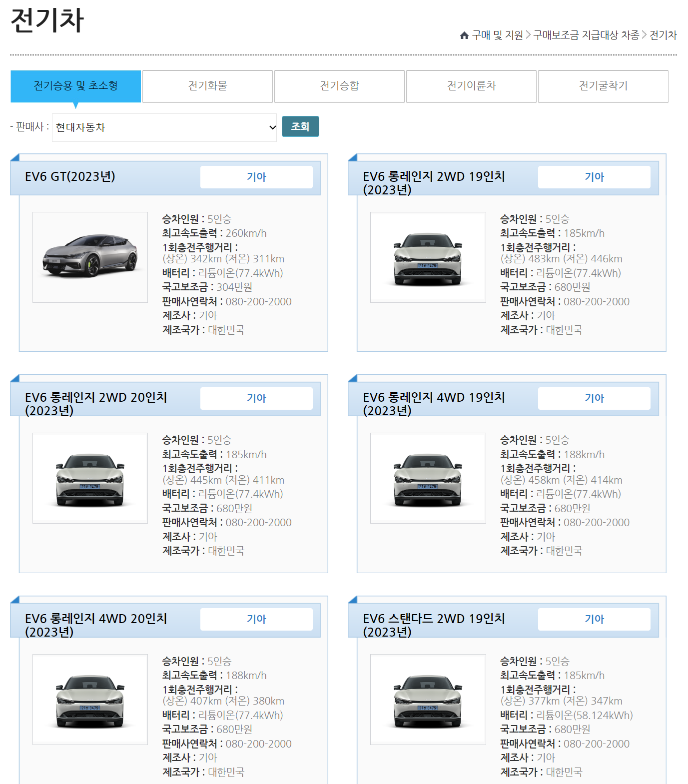The height and width of the screenshot is (784, 688).
Task: Click the (상온) 483km (저온) 446km range text
Action: pyautogui.click(x=562, y=259)
